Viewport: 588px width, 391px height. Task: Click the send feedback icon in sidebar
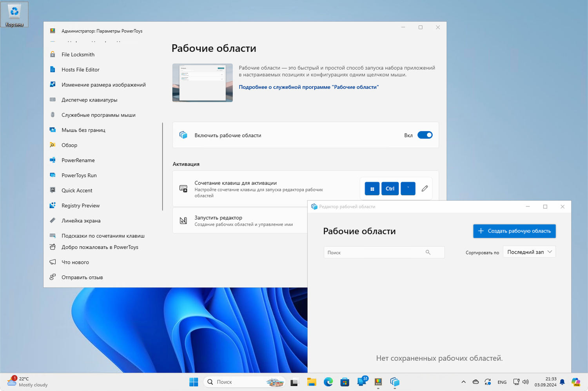(x=53, y=277)
